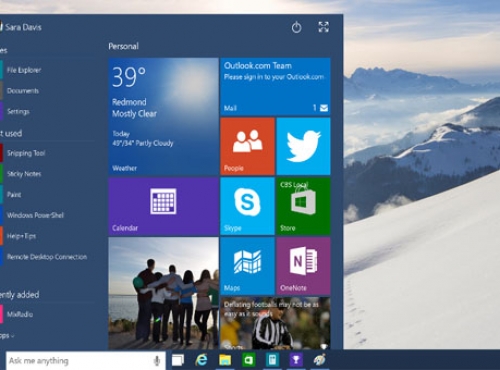Open the People tile
Screen dimensions: 500x370
pos(247,146)
